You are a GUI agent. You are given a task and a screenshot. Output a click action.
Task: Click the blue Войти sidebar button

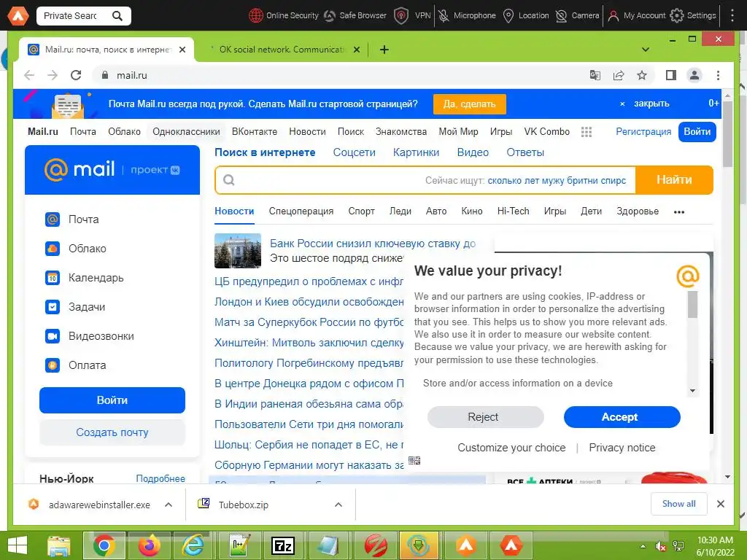point(112,400)
